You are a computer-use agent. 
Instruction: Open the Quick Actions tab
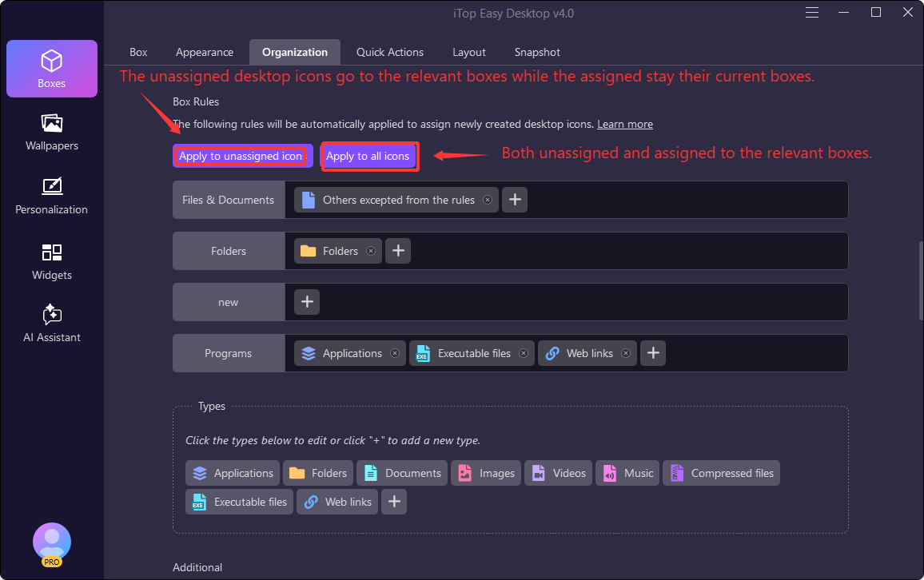click(389, 53)
